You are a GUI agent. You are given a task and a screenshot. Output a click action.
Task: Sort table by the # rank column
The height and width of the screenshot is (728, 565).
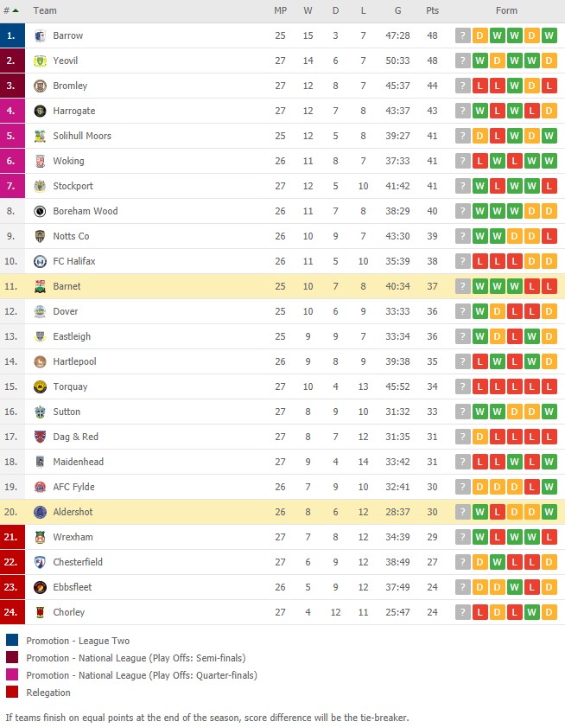coord(11,10)
